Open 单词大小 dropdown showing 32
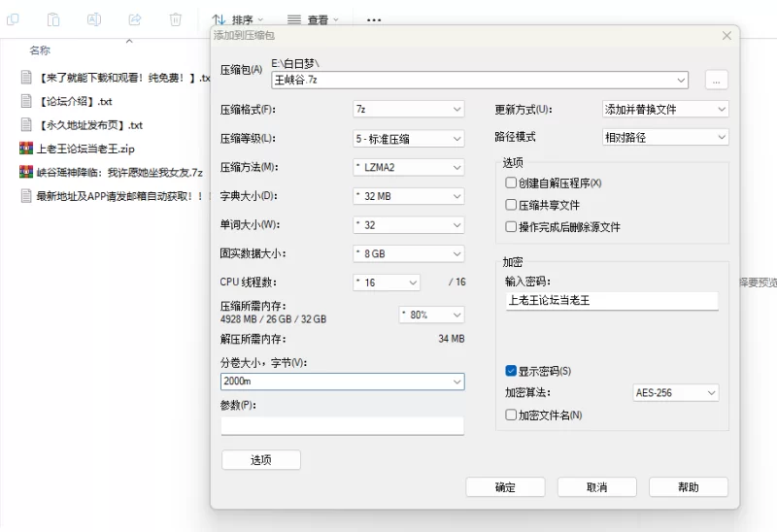This screenshot has height=532, width=777. click(x=409, y=225)
